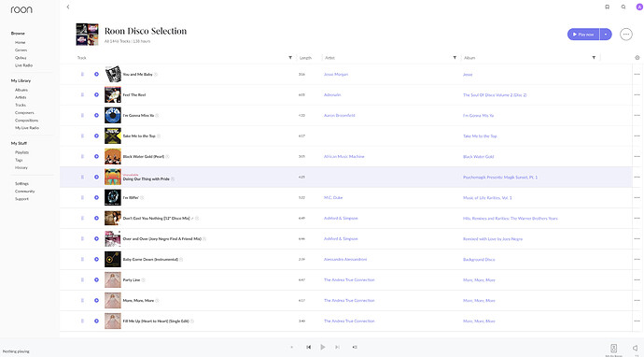644x357 pixels.
Task: Click the Play now button
Action: tap(583, 35)
